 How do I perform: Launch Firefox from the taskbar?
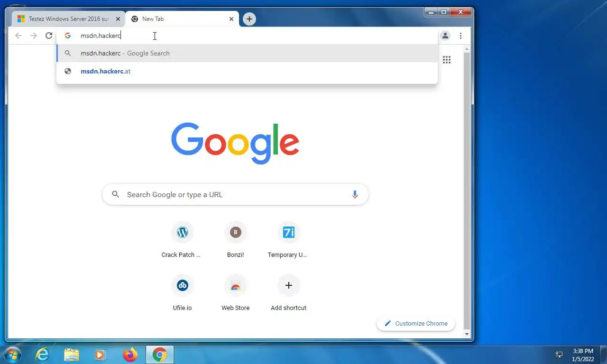click(130, 355)
